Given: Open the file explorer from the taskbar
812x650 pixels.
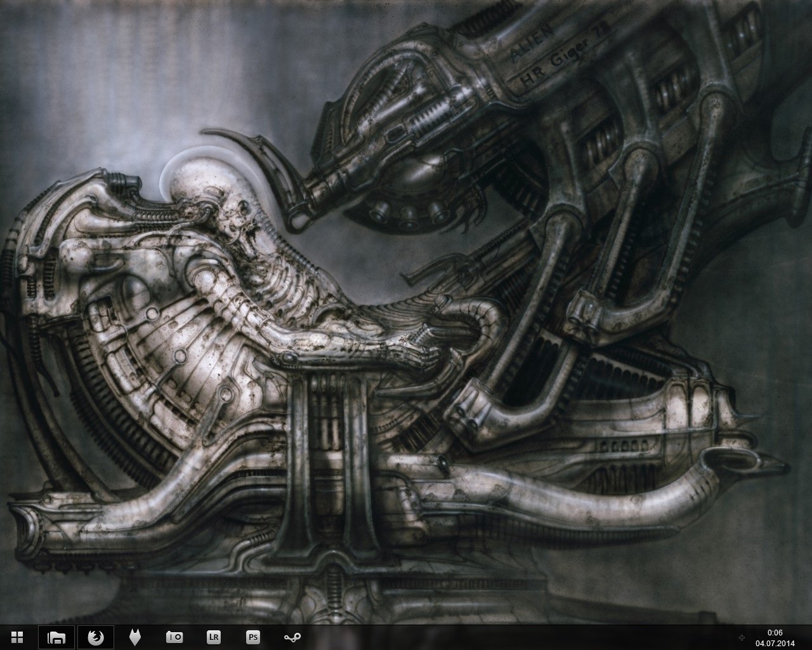Looking at the screenshot, I should point(57,637).
